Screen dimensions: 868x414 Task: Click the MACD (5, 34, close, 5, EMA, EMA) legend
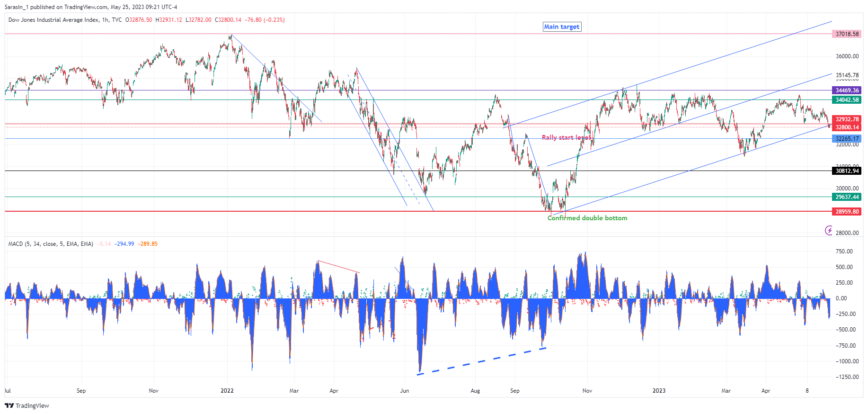[51, 244]
